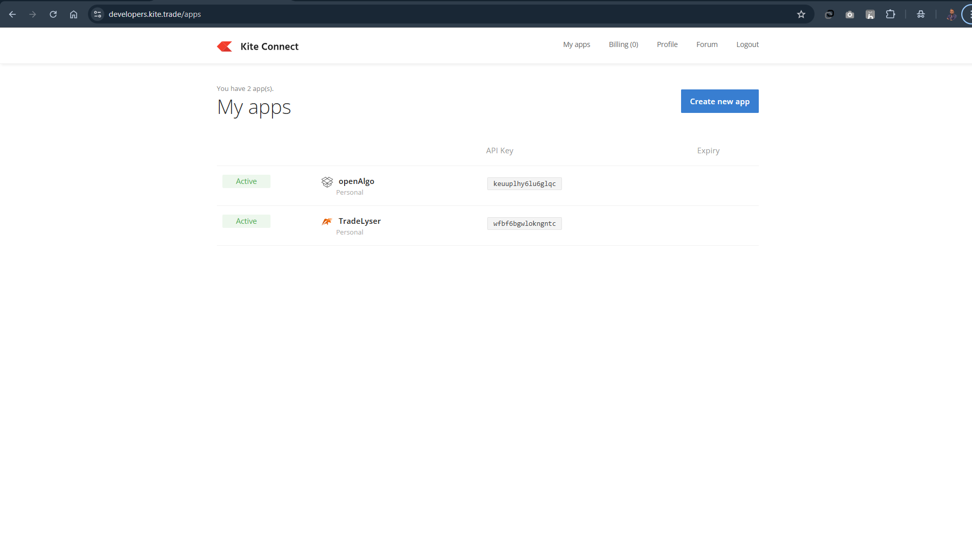The height and width of the screenshot is (560, 972).
Task: Bookmark the page using the star icon
Action: coord(801,14)
